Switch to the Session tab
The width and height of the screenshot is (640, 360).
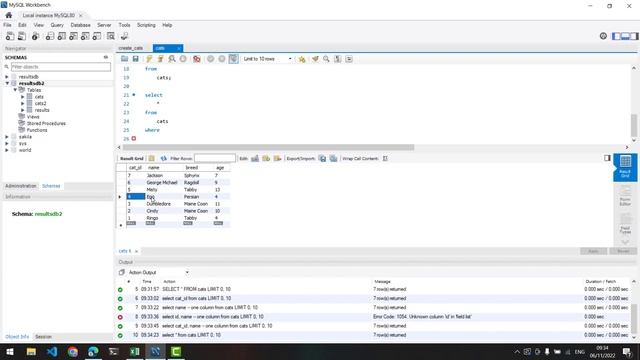point(43,337)
